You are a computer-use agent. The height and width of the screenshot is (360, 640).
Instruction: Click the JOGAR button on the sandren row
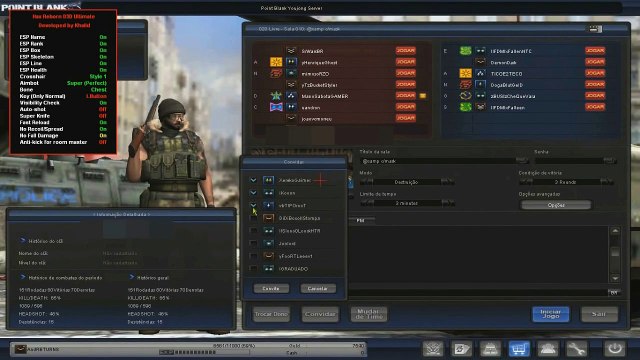click(x=405, y=107)
